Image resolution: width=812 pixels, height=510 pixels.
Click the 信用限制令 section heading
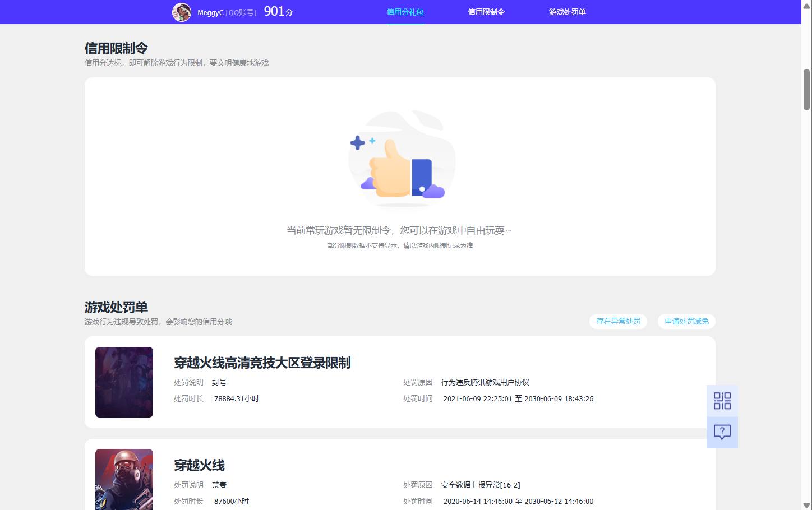[116, 48]
